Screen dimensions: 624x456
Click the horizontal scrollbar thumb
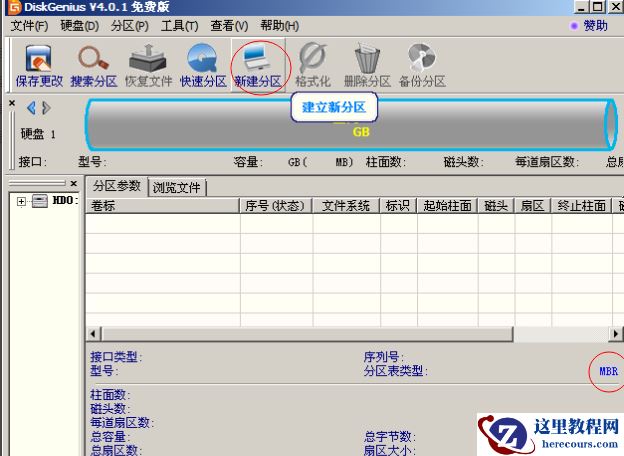[x=307, y=334]
